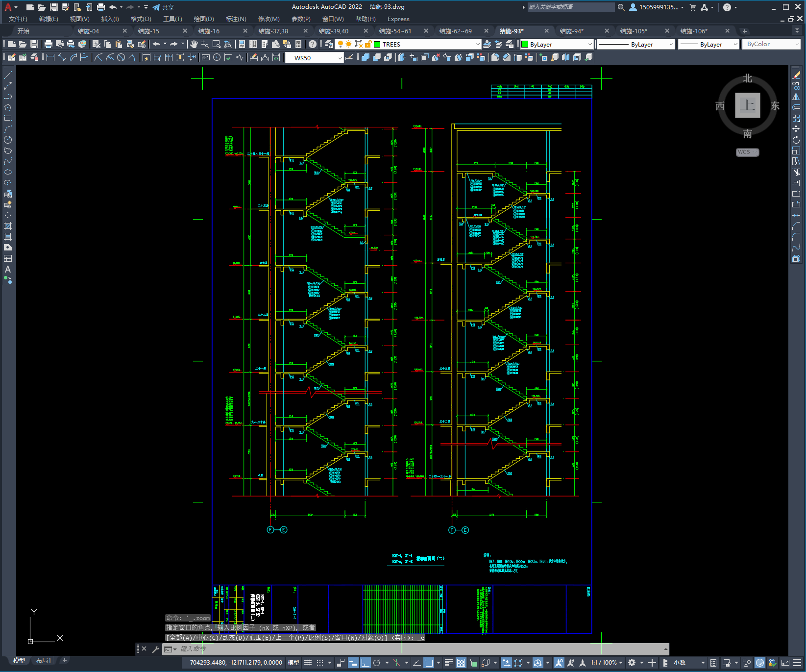Click the Linear dimension tool
This screenshot has height=672, width=806.
point(50,57)
